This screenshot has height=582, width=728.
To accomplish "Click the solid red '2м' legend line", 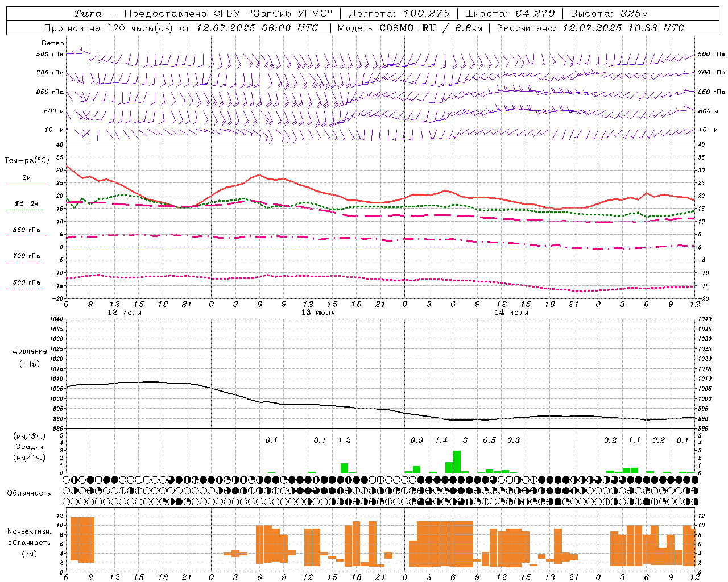I will [x=26, y=184].
